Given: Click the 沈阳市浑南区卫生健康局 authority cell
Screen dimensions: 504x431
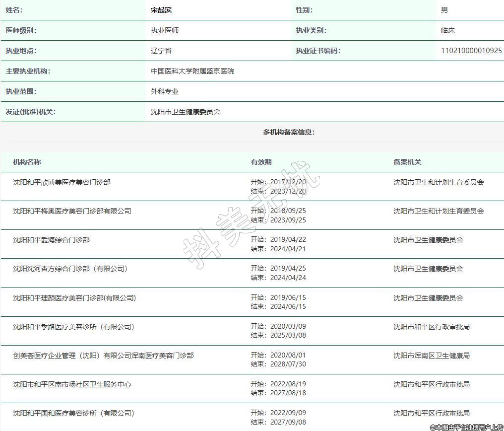Looking at the screenshot, I should [x=431, y=356].
